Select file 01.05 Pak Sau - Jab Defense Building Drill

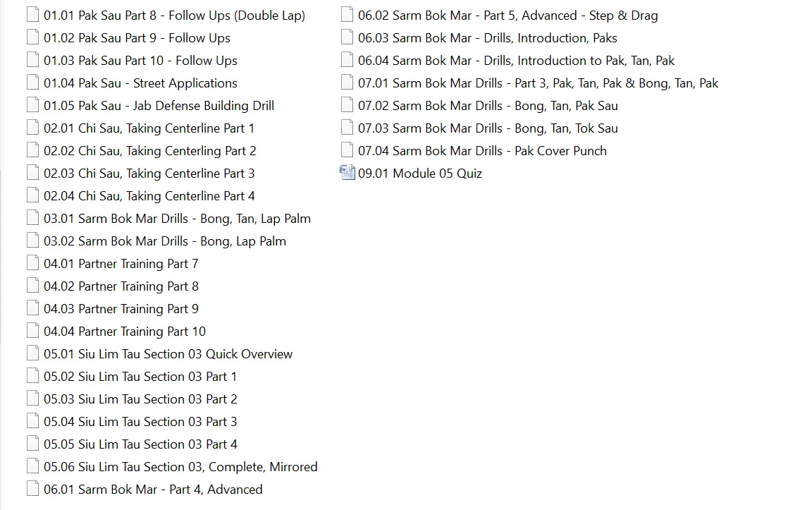tap(159, 106)
